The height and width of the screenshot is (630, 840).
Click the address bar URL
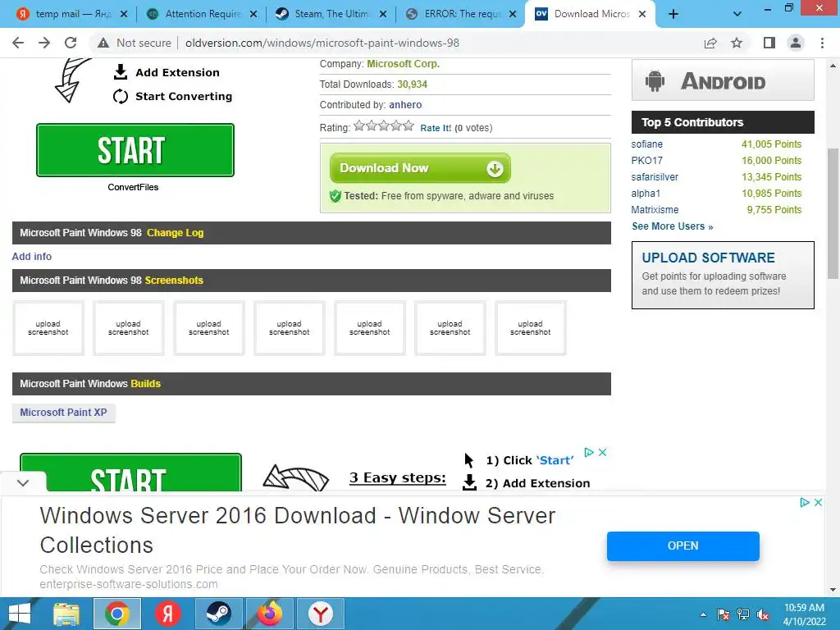[322, 43]
